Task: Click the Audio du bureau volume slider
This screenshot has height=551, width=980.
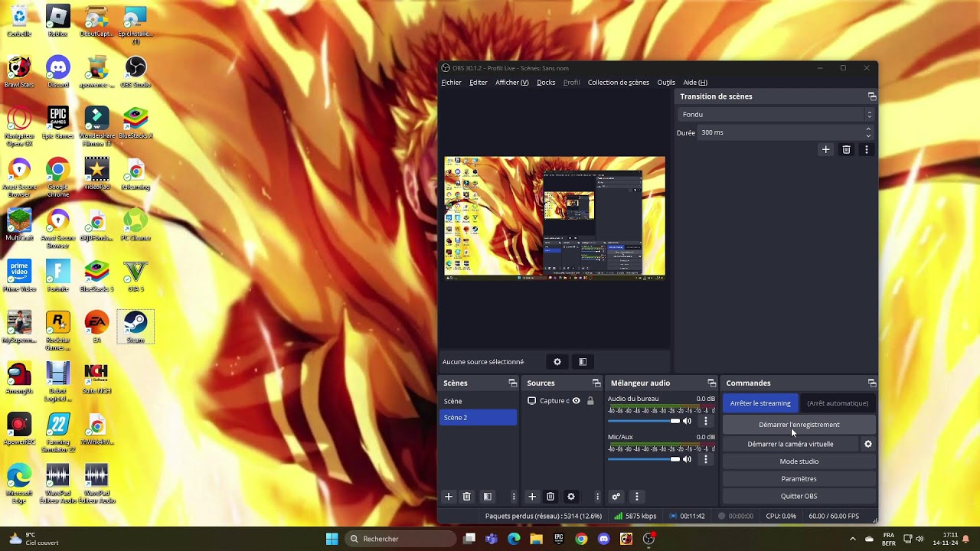Action: [644, 421]
